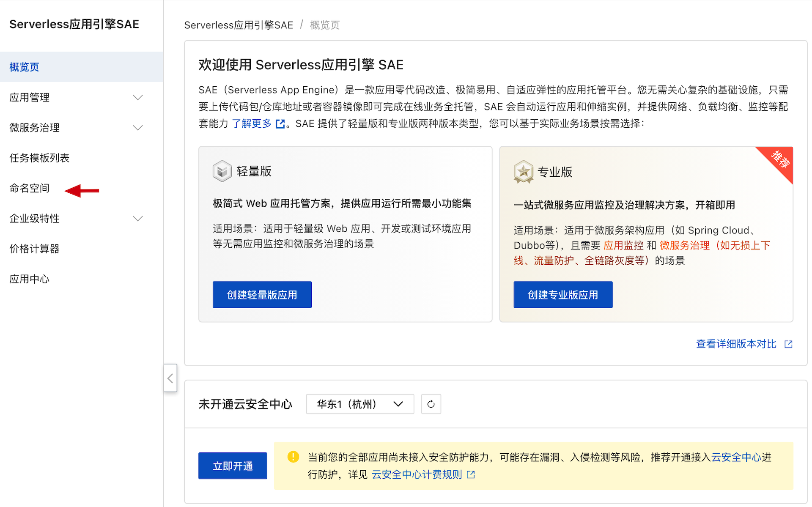Collapse the sidebar with the arrow handle

[x=170, y=378]
